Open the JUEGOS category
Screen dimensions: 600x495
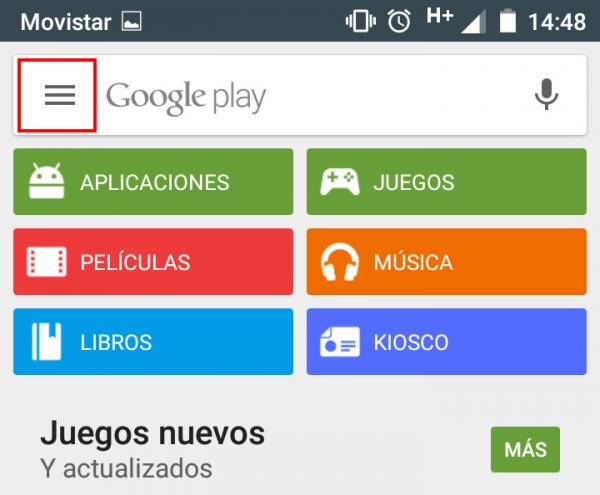pos(447,182)
